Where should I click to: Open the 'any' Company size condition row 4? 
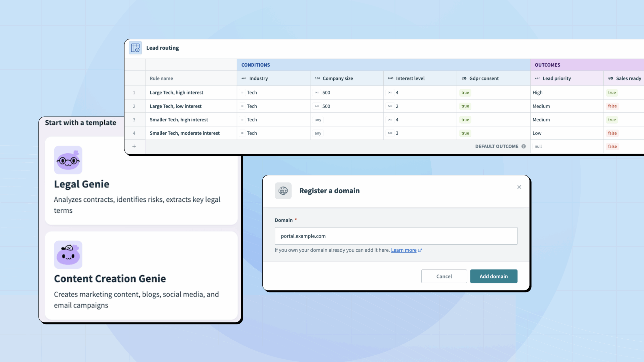pyautogui.click(x=318, y=133)
